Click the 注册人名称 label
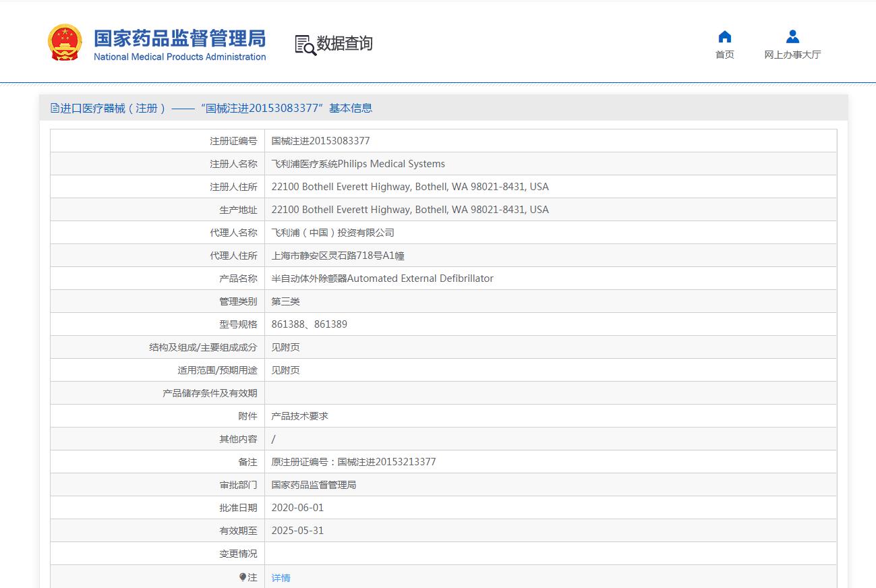This screenshot has width=876, height=588. coord(233,164)
